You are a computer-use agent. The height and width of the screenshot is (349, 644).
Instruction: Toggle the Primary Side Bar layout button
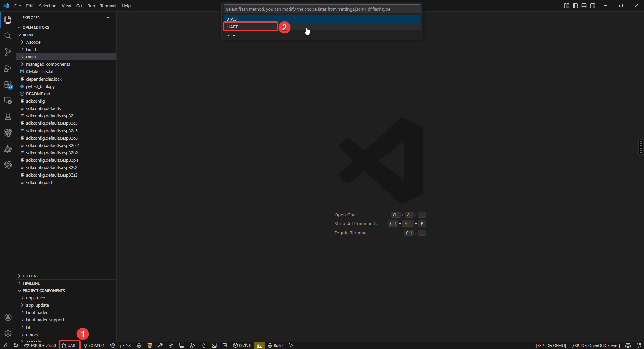pyautogui.click(x=575, y=6)
